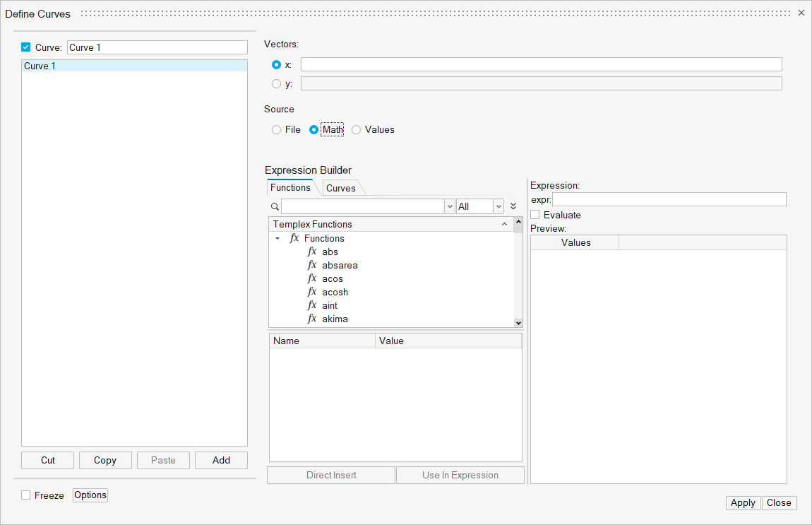The image size is (812, 525).
Task: Choose the File source radio button
Action: pos(276,130)
